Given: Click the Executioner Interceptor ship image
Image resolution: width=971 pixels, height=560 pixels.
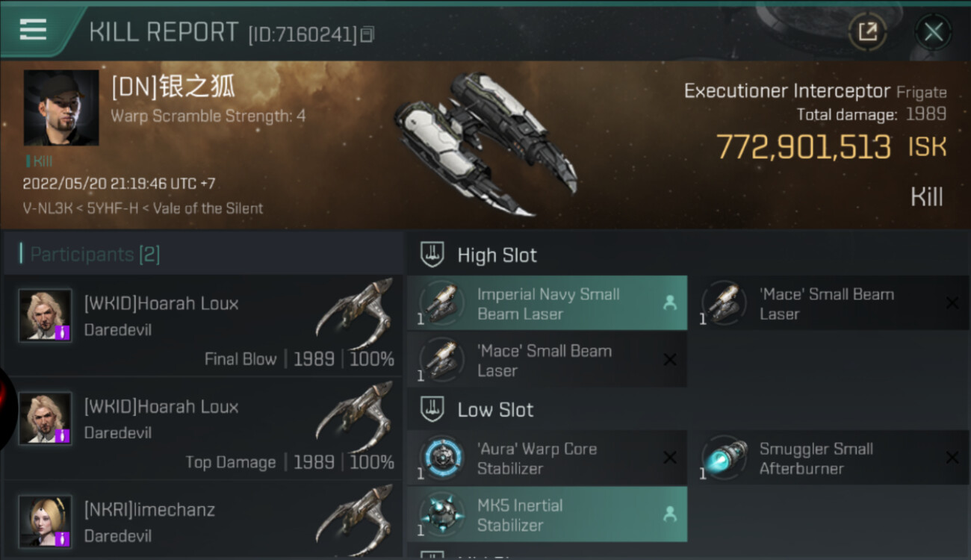Looking at the screenshot, I should 485,142.
